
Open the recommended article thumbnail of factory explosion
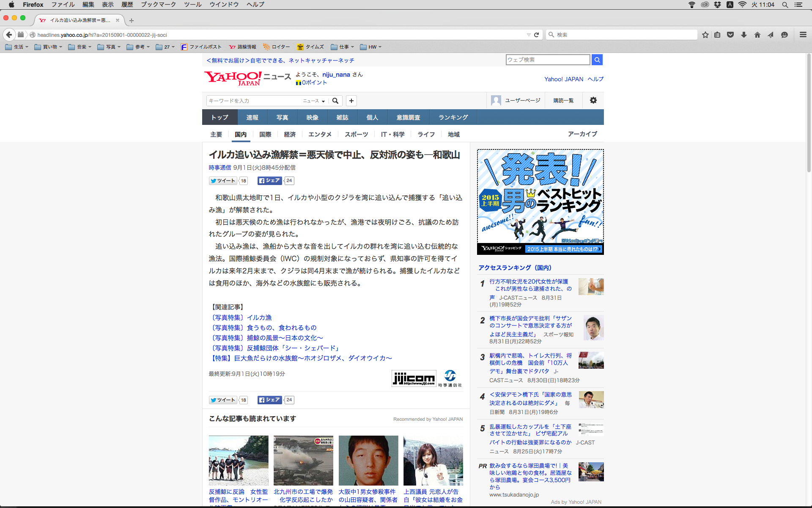(303, 460)
